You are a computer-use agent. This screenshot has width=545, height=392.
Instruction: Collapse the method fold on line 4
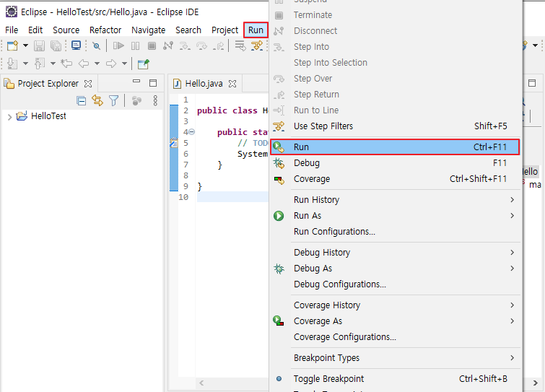click(192, 132)
